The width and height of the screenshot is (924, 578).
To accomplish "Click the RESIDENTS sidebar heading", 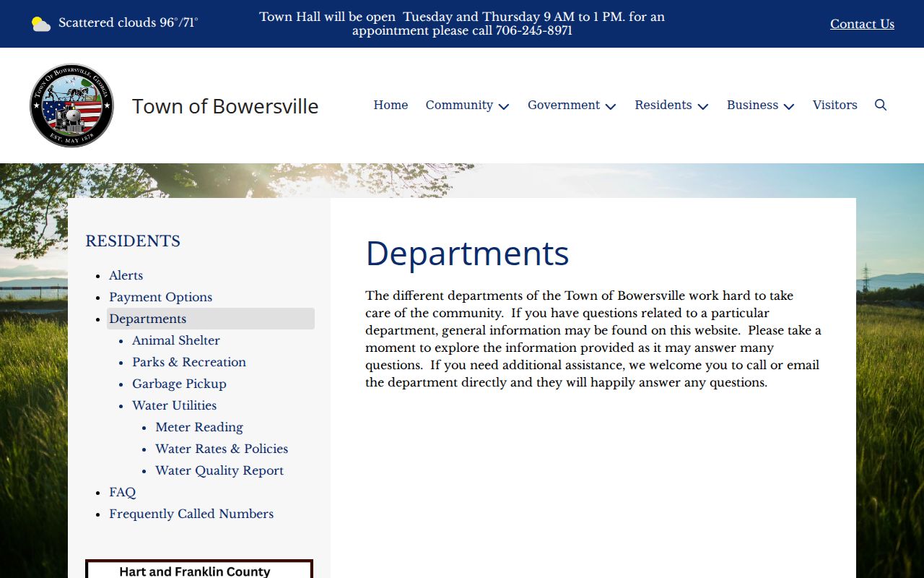I will 133,241.
